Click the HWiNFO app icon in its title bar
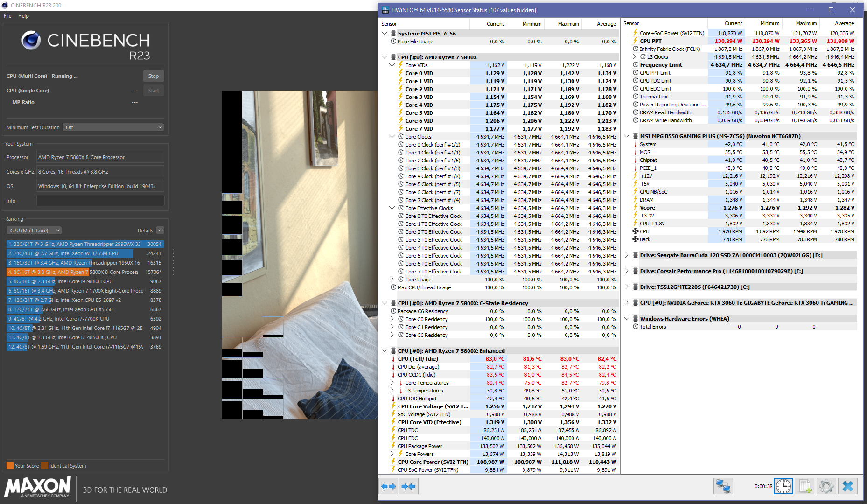 [385, 10]
